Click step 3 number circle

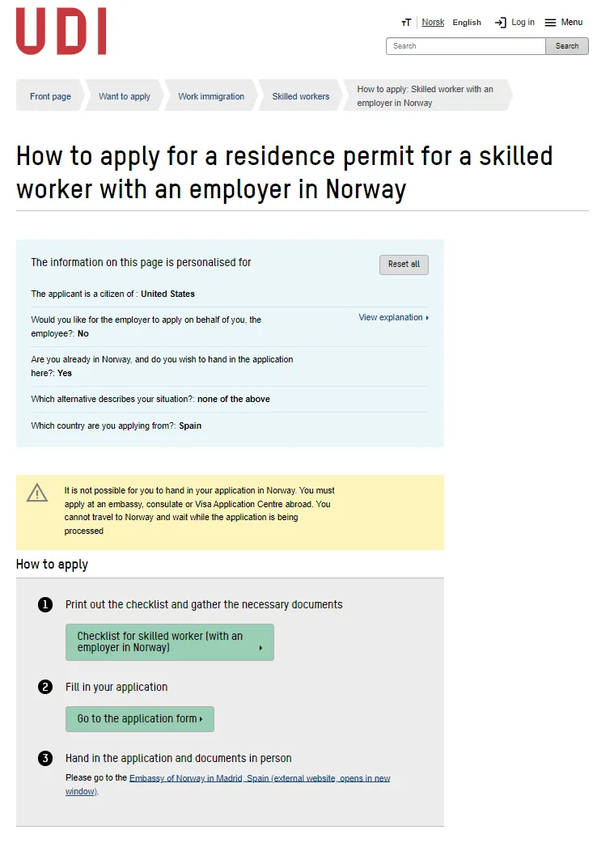(44, 759)
